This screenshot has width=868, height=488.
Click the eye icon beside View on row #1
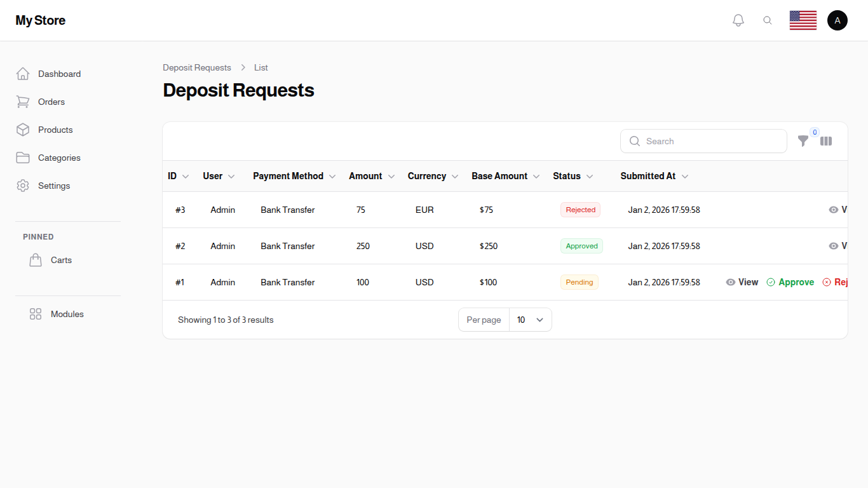point(730,281)
